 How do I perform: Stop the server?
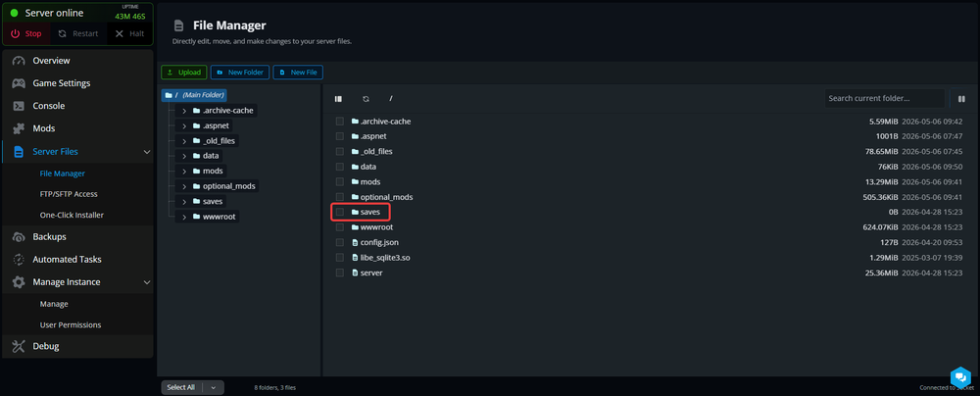pyautogui.click(x=26, y=33)
